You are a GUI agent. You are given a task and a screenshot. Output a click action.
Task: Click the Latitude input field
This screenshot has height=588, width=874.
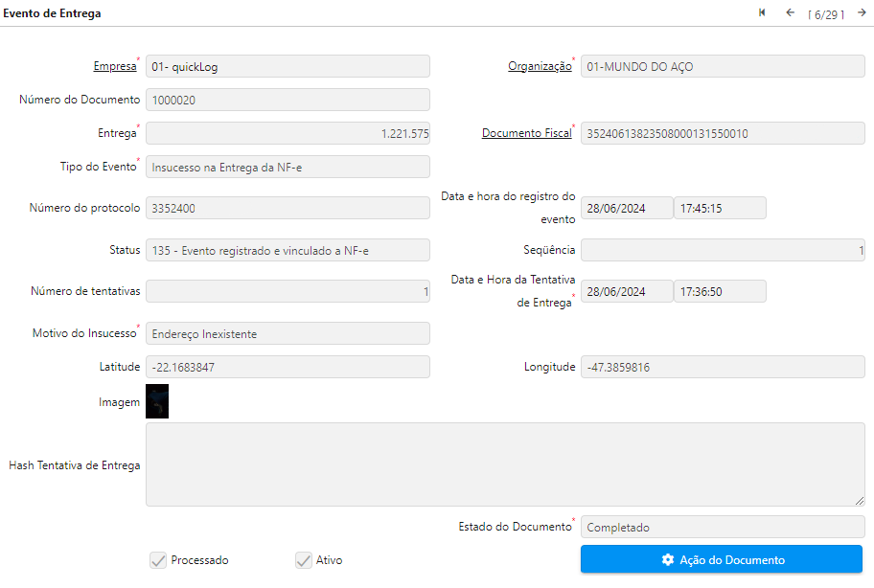pyautogui.click(x=287, y=367)
